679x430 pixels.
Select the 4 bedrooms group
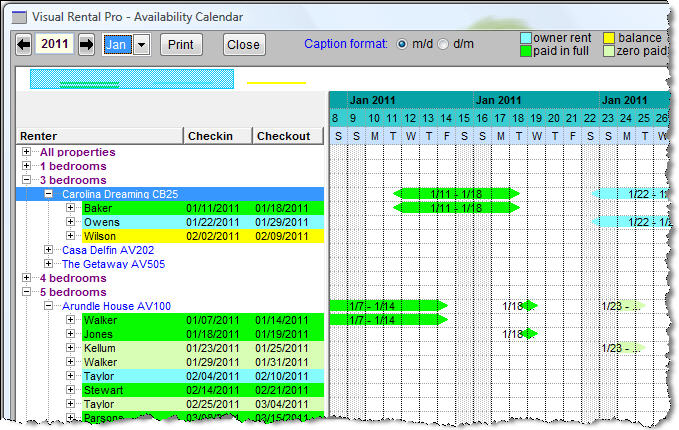click(x=73, y=278)
